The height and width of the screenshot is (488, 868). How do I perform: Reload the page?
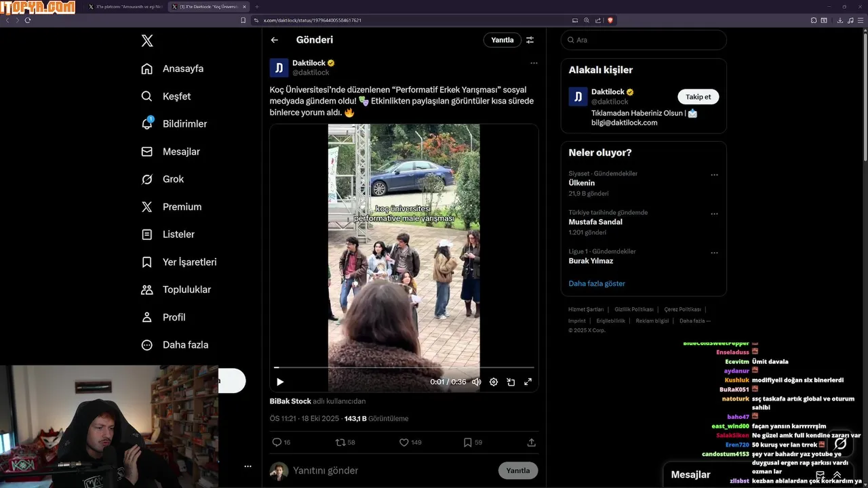tap(28, 20)
